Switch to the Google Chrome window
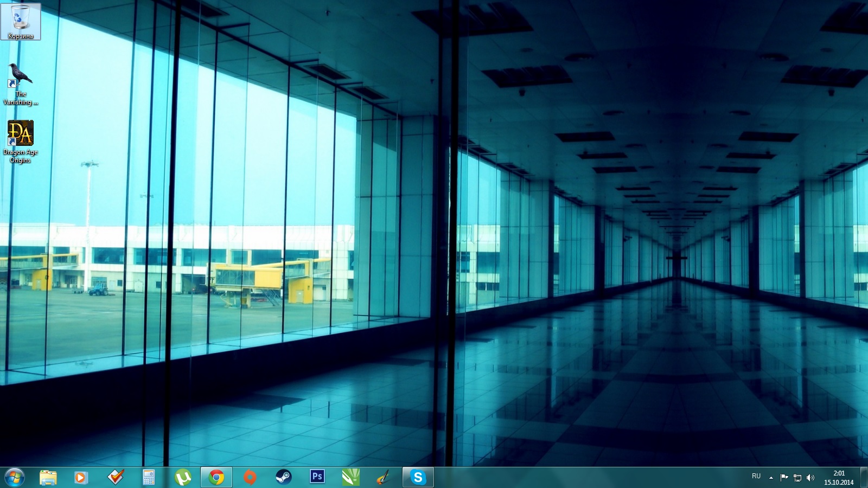Viewport: 868px width, 488px height. pyautogui.click(x=216, y=477)
